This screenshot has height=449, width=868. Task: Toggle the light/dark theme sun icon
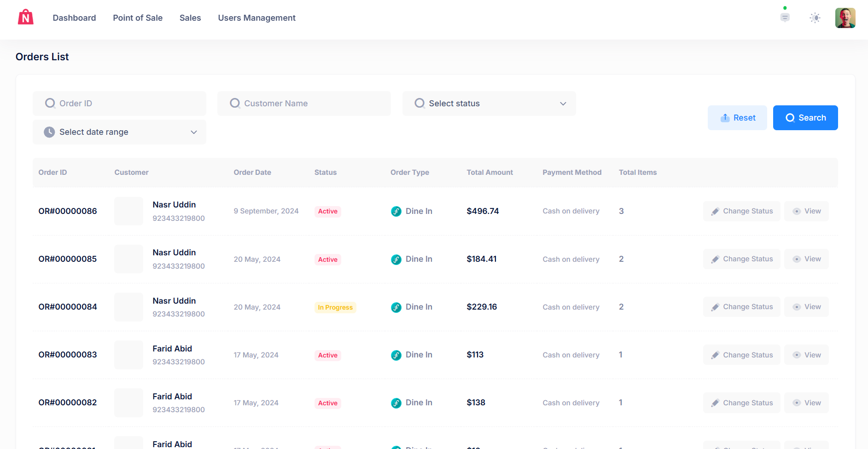(815, 18)
